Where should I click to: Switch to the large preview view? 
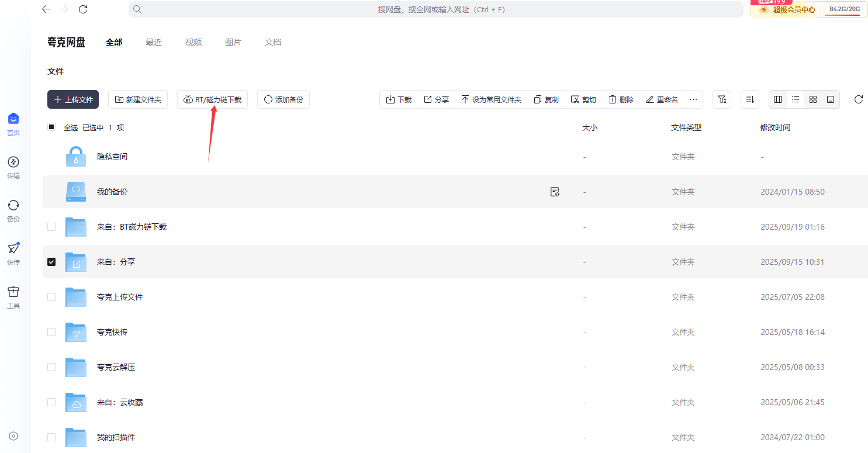click(831, 99)
